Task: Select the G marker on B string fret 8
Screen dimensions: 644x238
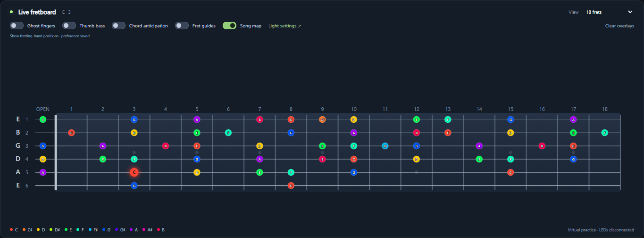Action: [x=291, y=133]
